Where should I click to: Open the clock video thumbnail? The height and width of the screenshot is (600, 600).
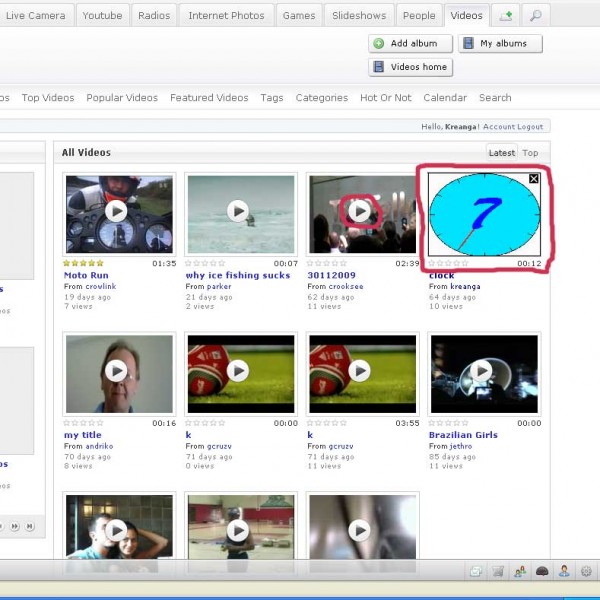click(484, 214)
